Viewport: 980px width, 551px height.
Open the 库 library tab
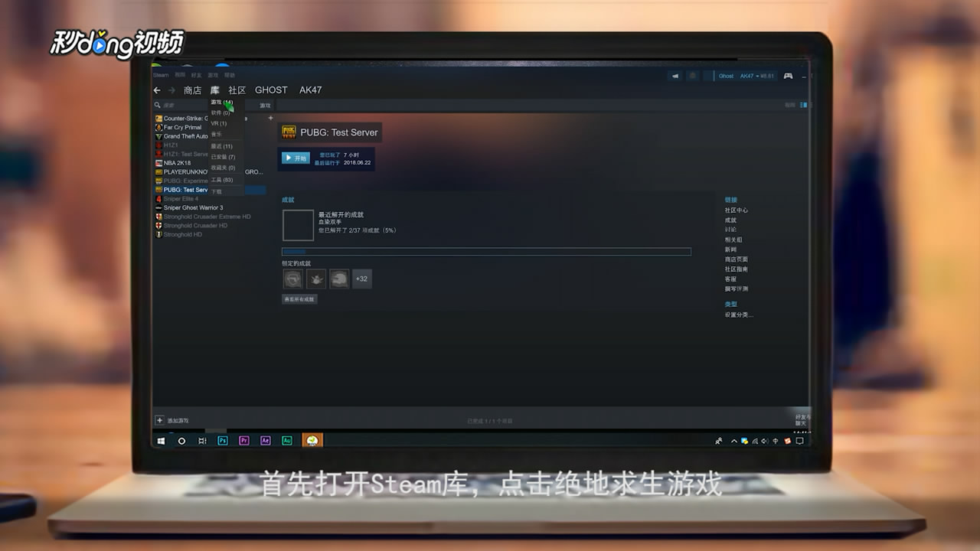215,90
